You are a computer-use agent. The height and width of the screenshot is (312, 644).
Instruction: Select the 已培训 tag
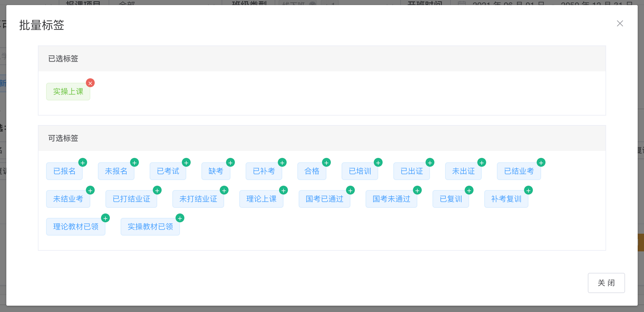[x=360, y=171]
